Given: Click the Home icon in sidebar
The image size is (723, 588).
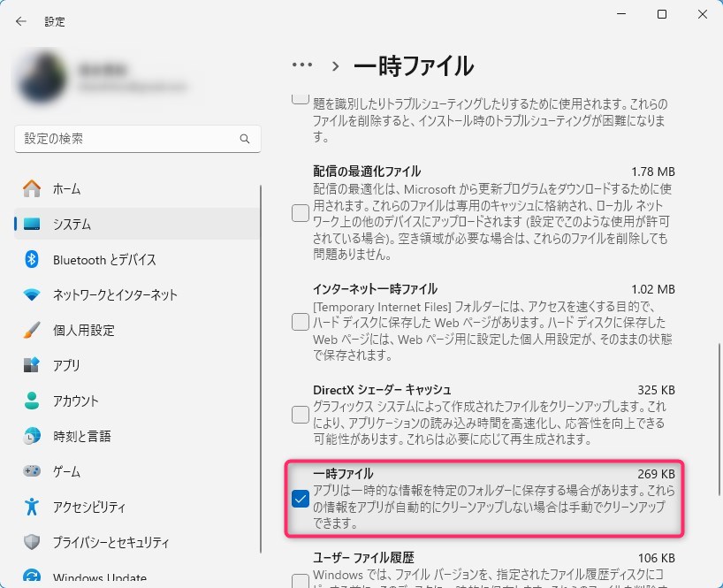Looking at the screenshot, I should 32,188.
